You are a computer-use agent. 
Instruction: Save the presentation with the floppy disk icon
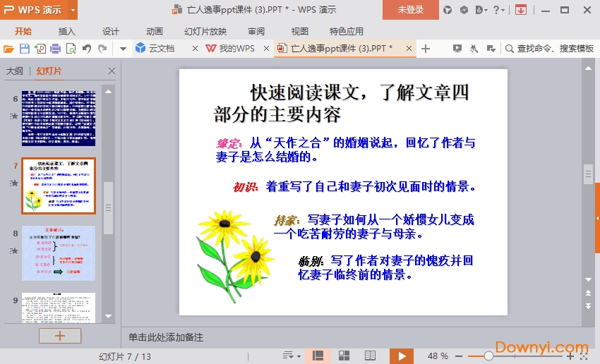(x=25, y=49)
